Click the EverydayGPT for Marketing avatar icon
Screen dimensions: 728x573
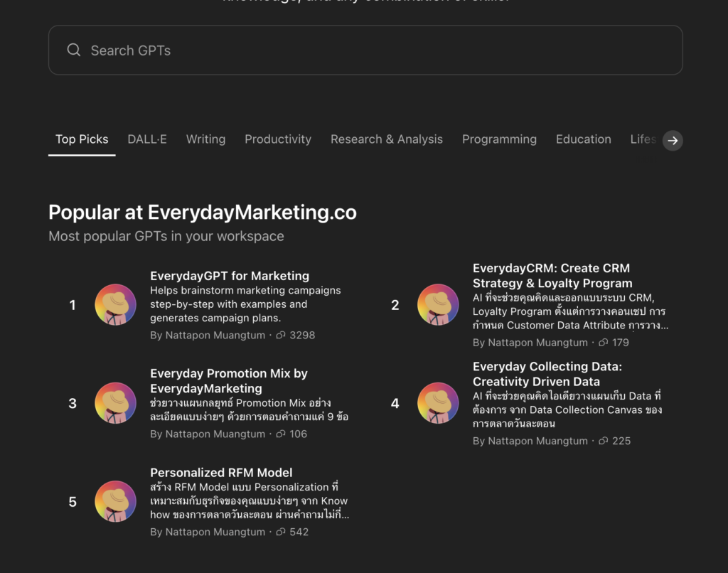[x=115, y=305]
